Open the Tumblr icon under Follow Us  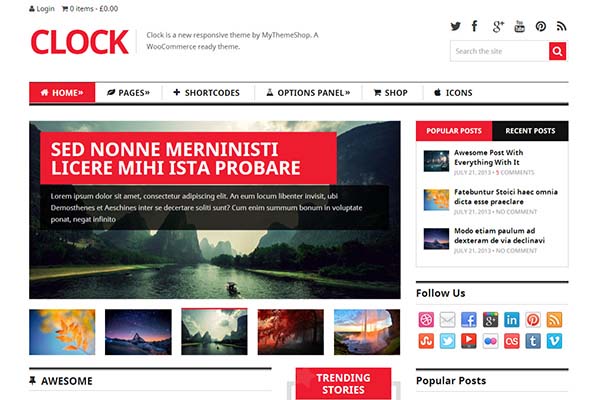tap(533, 341)
